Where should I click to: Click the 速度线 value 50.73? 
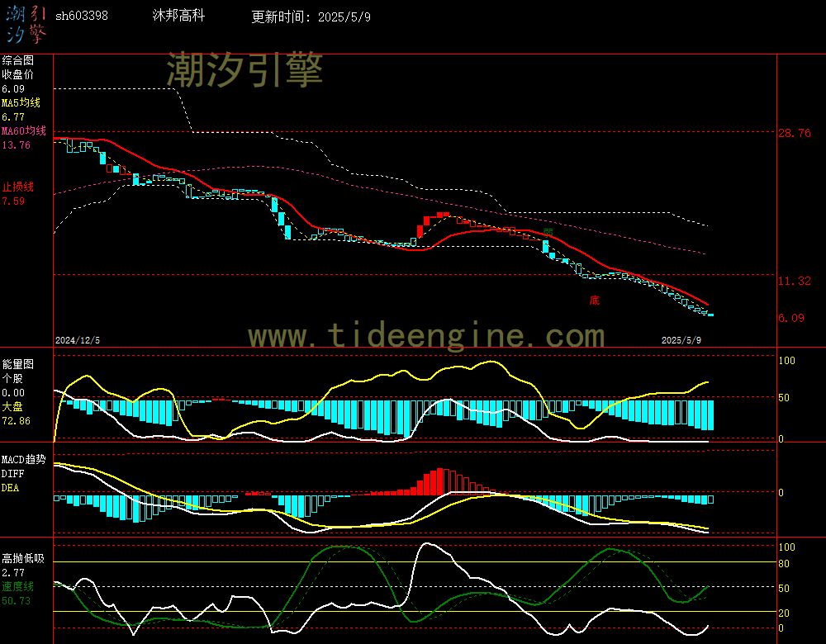coord(17,600)
